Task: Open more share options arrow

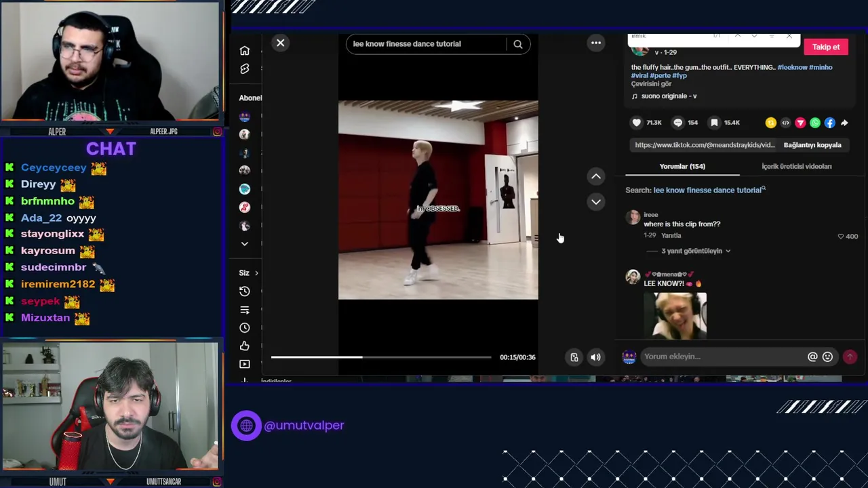Action: point(844,123)
